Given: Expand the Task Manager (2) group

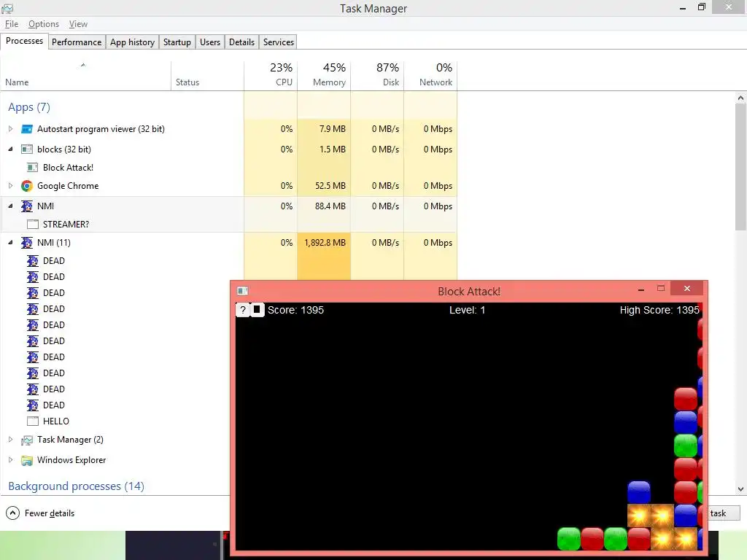Looking at the screenshot, I should [x=10, y=440].
